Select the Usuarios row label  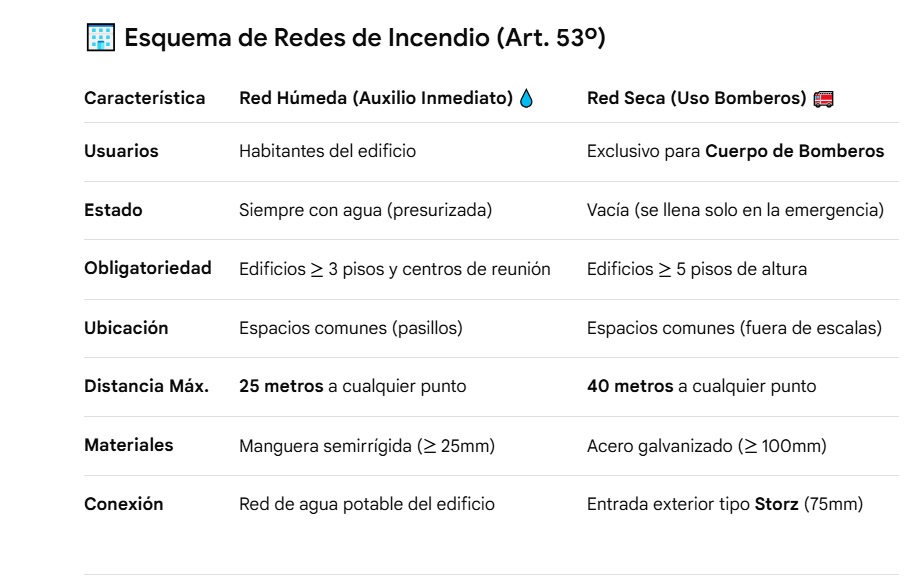121,151
